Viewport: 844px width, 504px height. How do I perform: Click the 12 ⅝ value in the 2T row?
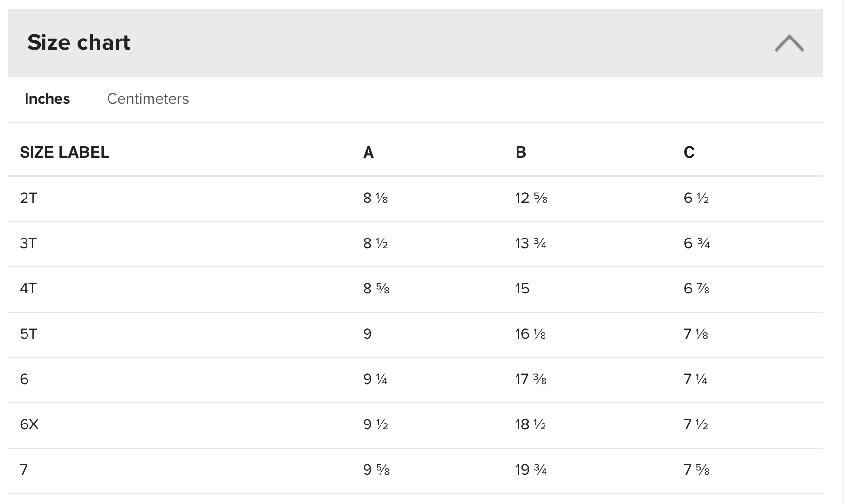click(x=531, y=198)
